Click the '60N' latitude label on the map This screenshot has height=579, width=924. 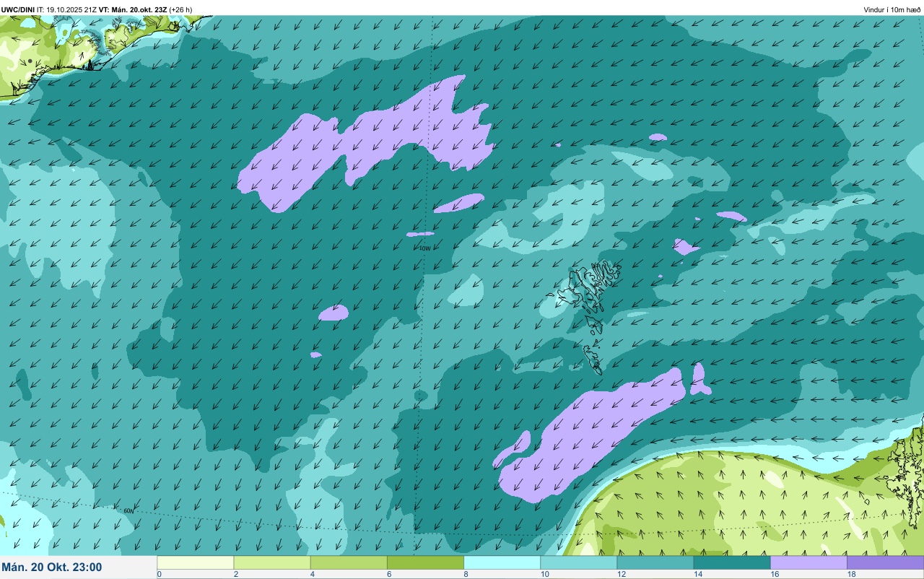pos(128,511)
